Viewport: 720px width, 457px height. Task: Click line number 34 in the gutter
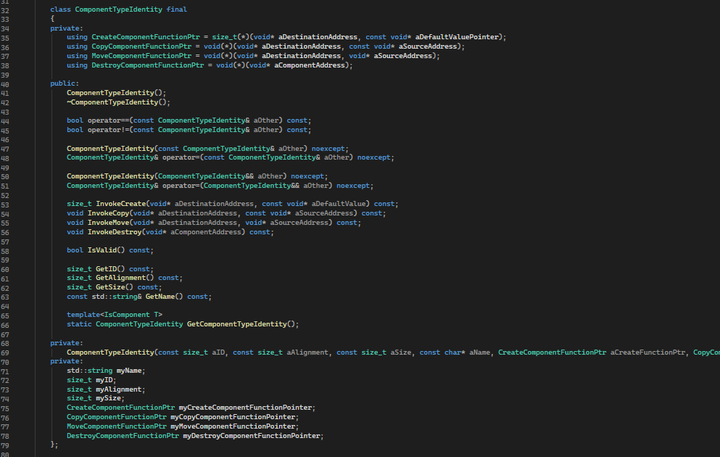pyautogui.click(x=5, y=28)
